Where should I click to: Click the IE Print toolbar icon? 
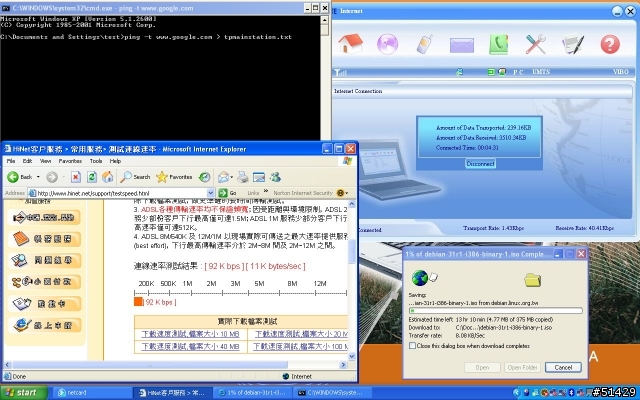point(243,177)
